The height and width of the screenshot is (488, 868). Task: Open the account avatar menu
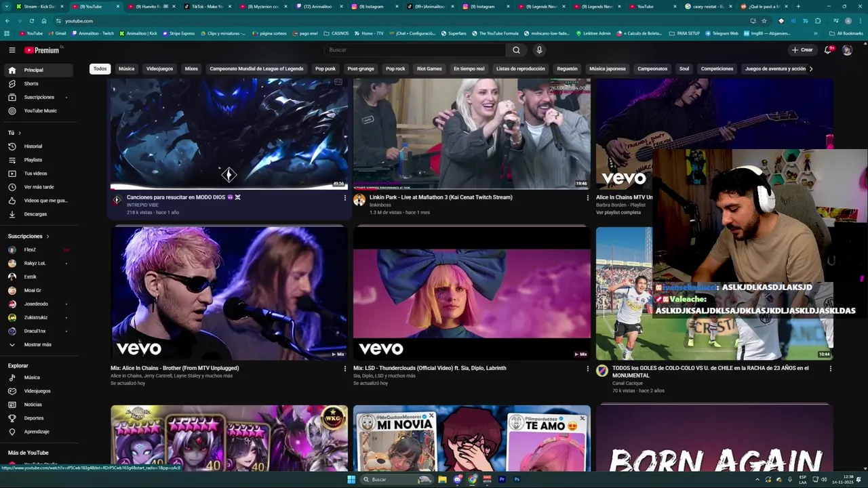pyautogui.click(x=847, y=50)
